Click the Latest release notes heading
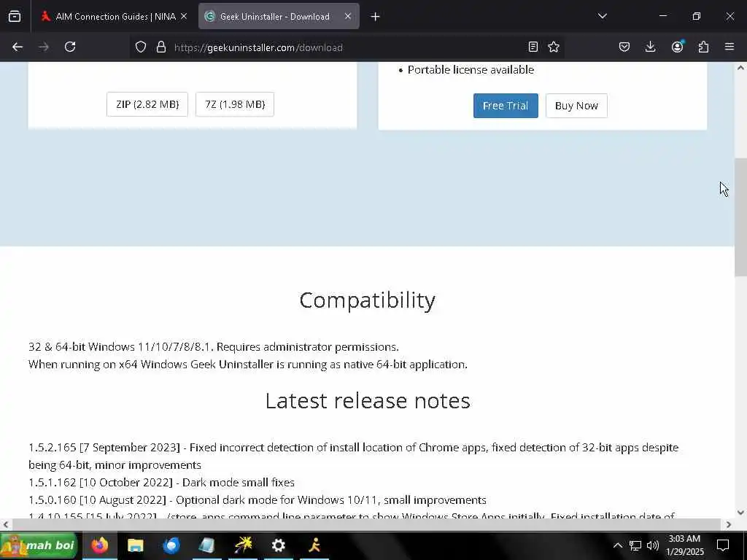The height and width of the screenshot is (560, 747). [368, 400]
